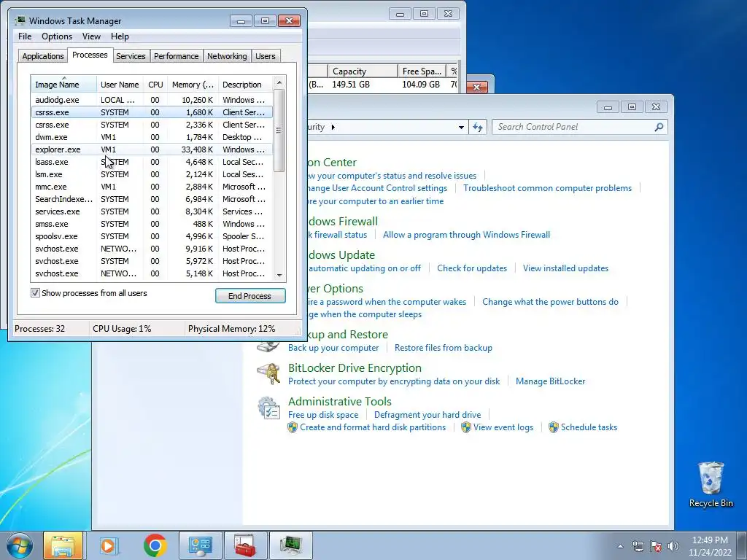747x560 pixels.
Task: Switch to the Networking tab
Action: (227, 56)
